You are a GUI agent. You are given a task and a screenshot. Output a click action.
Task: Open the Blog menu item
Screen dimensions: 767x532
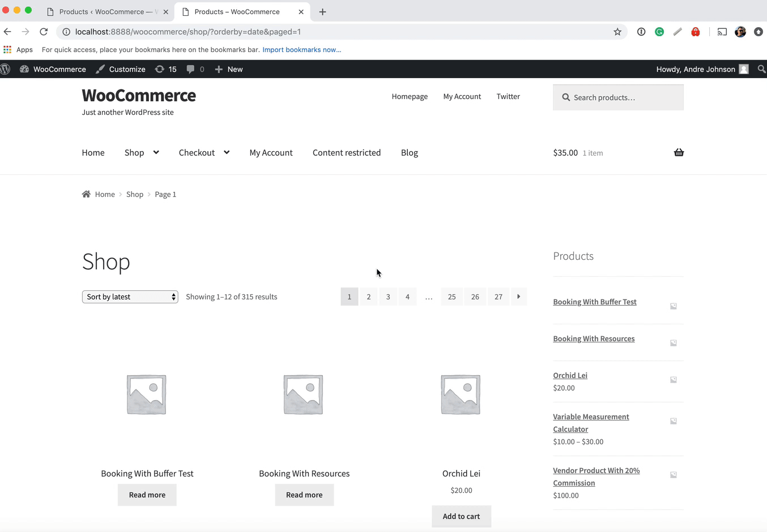[410, 152]
